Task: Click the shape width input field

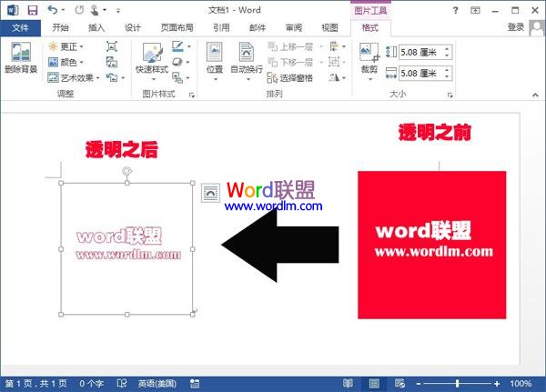Action: click(x=420, y=74)
